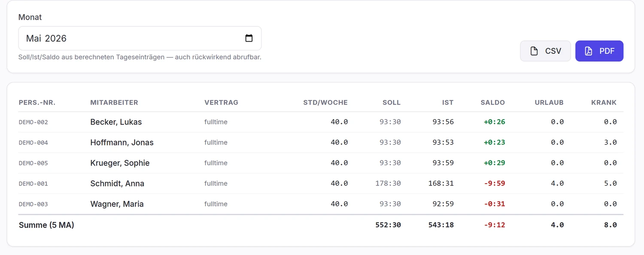This screenshot has height=255, width=644.
Task: Click the +0:26 saldo for Becker
Action: 495,122
